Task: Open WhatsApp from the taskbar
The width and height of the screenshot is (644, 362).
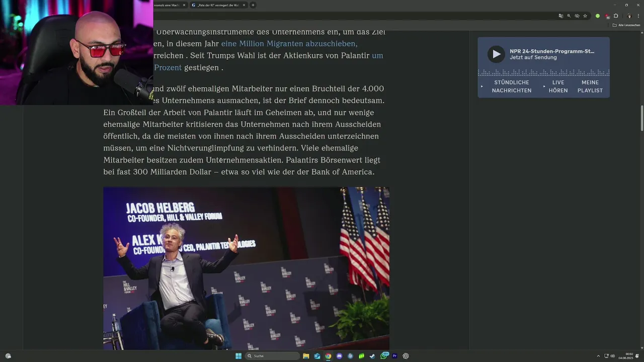Action: tap(384, 356)
